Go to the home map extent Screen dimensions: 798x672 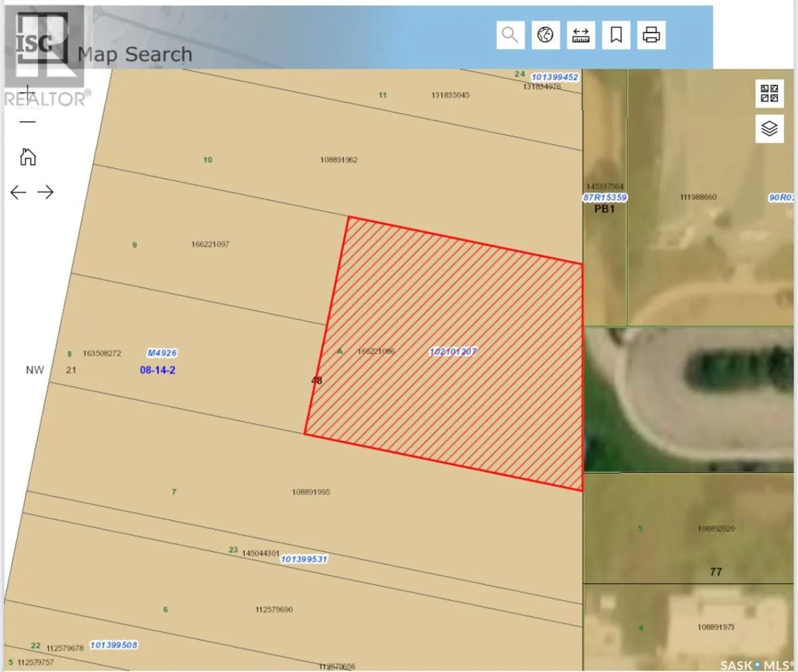tap(28, 157)
